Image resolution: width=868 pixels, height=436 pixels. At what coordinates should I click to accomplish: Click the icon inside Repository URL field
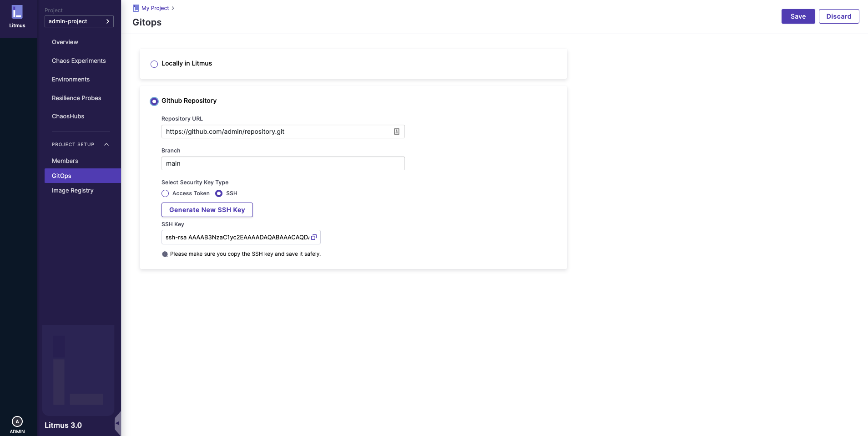396,132
